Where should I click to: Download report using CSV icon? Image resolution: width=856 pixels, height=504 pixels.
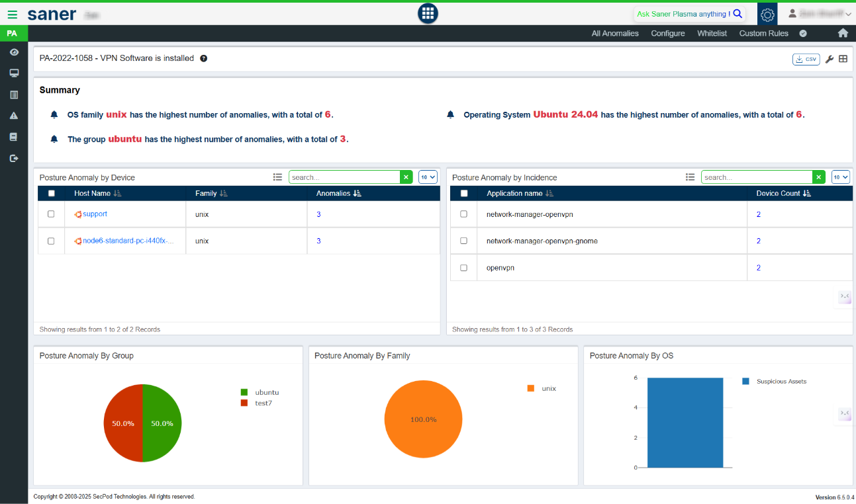click(806, 59)
